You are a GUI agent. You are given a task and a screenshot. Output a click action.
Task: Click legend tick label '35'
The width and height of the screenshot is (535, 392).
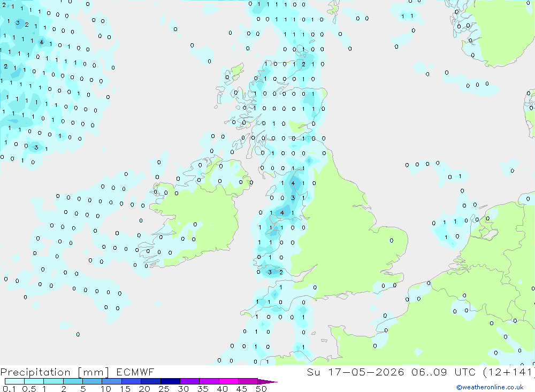point(203,389)
